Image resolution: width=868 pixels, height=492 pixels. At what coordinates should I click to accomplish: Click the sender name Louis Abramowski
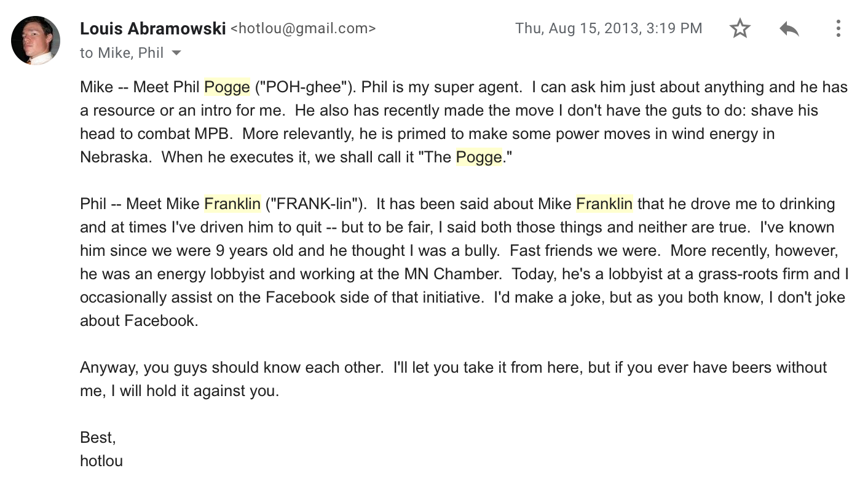point(152,28)
